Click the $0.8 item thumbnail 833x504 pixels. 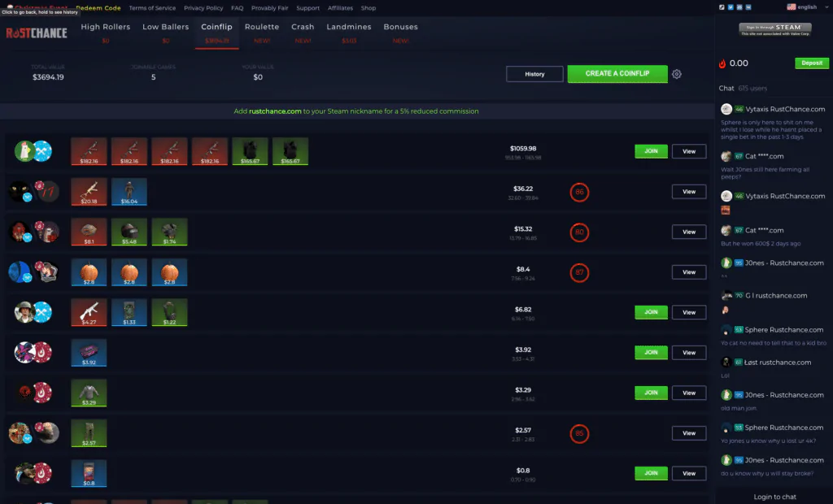(x=89, y=473)
